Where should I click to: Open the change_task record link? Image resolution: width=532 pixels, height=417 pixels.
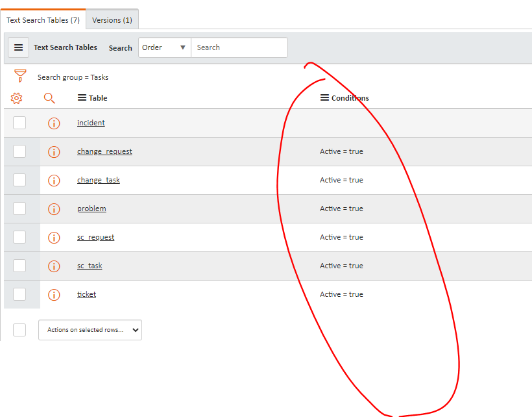[x=98, y=180]
